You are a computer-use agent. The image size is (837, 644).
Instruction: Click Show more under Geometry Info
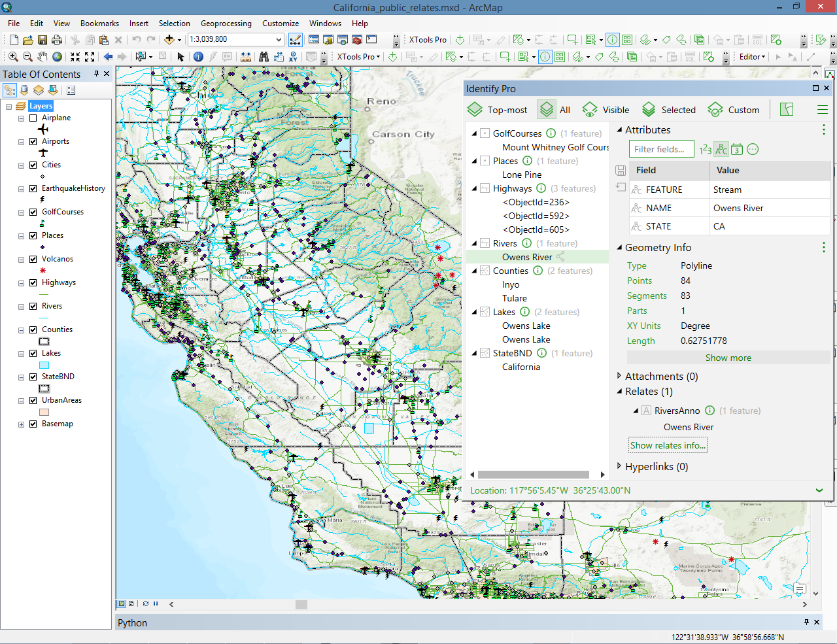pyautogui.click(x=728, y=358)
